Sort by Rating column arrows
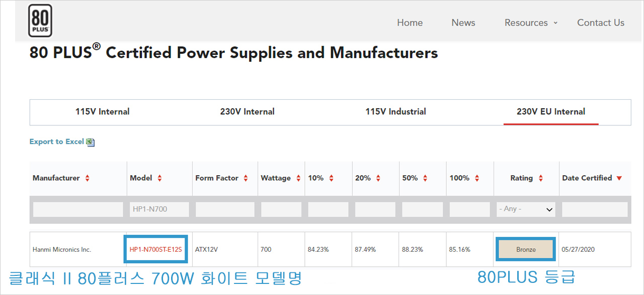This screenshot has width=644, height=295. coord(540,178)
